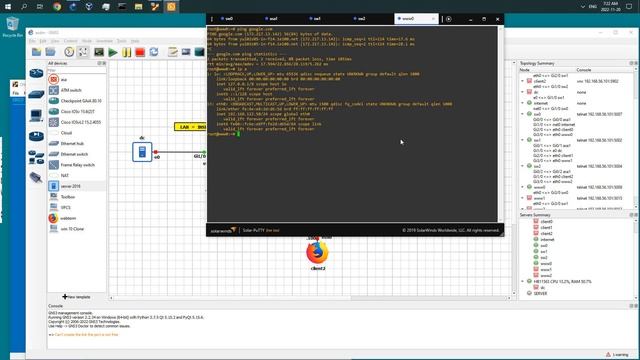The width and height of the screenshot is (640, 360).
Task: Open the View menu in GNS3
Action: (55, 41)
